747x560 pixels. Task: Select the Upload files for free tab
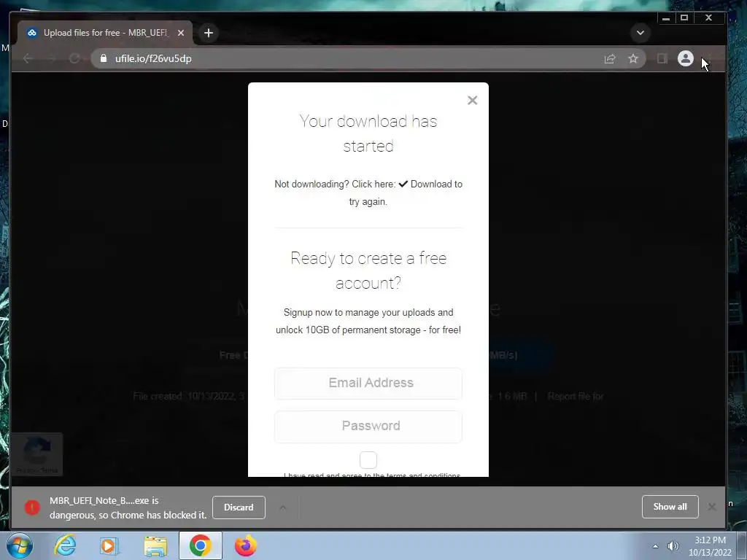click(105, 33)
